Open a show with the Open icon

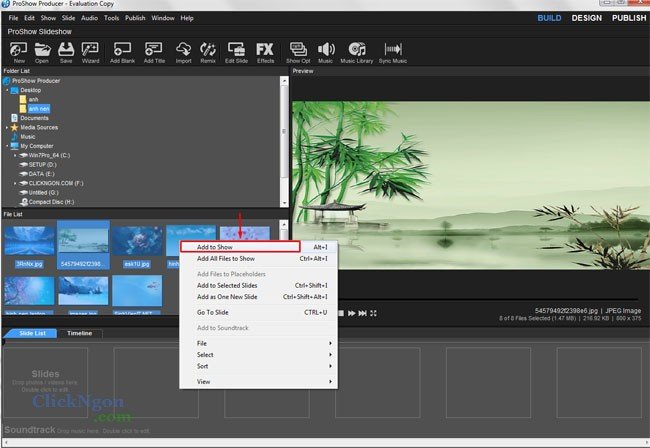click(x=42, y=53)
